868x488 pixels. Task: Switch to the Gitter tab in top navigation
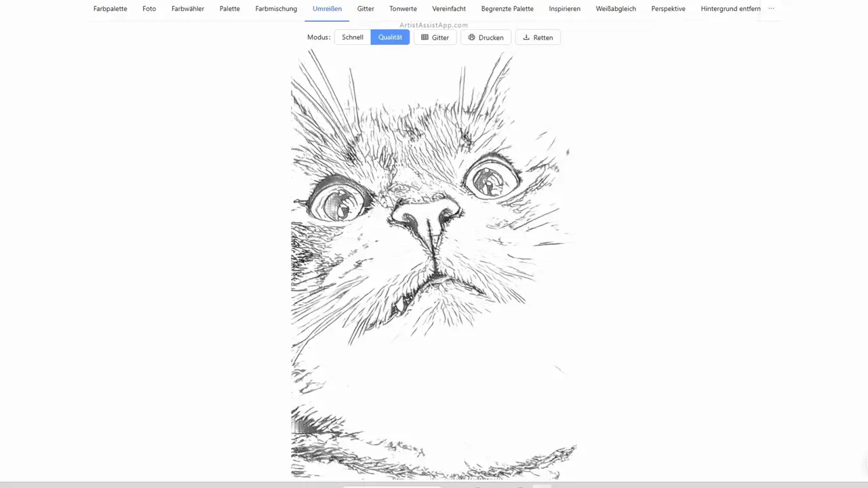tap(366, 9)
